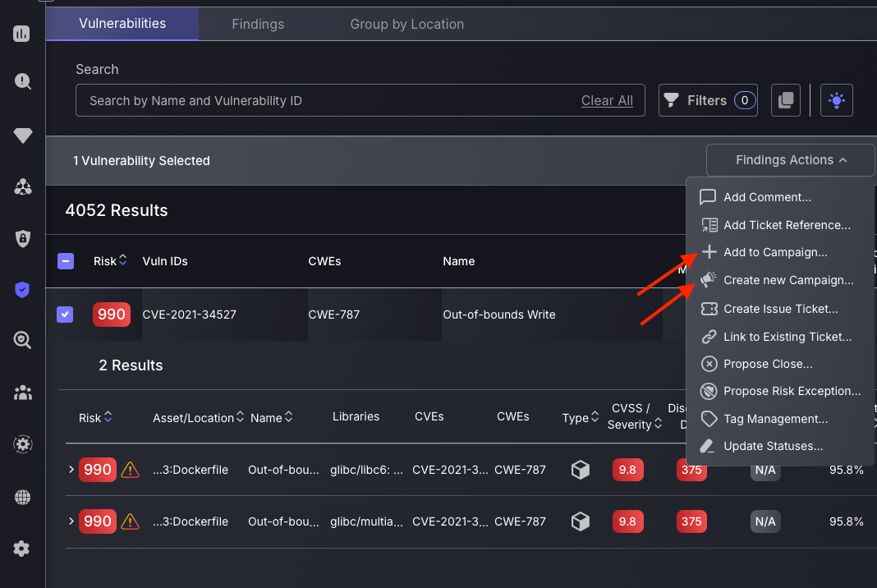Click the dashed-circle gear sidebar icon

22,444
